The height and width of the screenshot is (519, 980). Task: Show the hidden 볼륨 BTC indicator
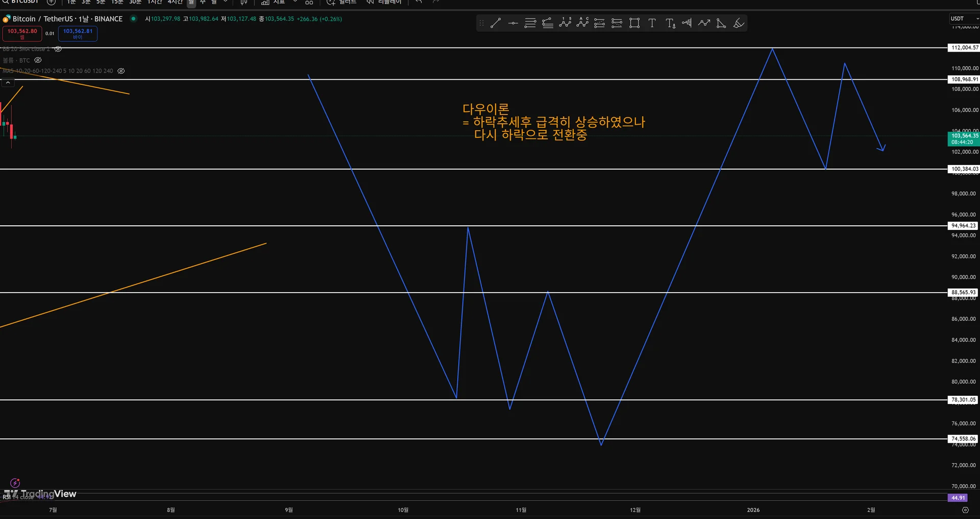click(x=38, y=60)
